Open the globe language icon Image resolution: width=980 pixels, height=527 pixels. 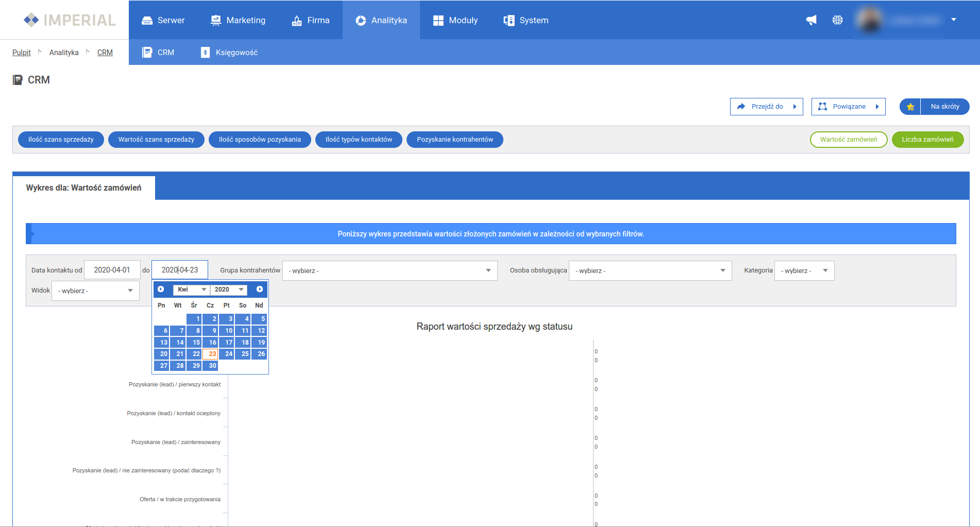(x=837, y=20)
